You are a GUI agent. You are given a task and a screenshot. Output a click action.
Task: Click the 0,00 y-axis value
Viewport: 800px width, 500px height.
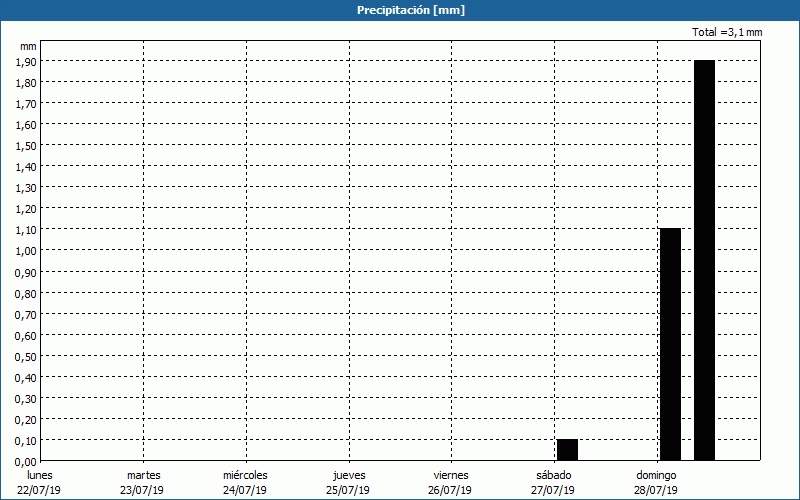click(26, 462)
